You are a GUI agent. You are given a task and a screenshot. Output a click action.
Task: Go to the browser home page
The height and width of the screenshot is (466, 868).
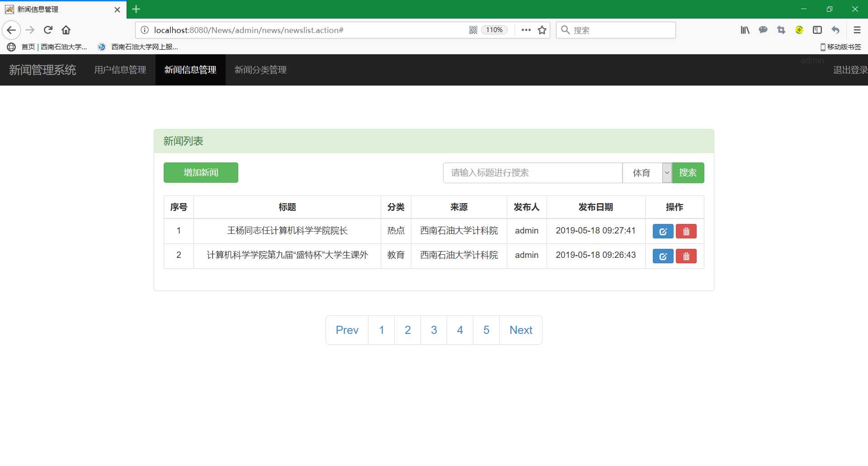(66, 30)
